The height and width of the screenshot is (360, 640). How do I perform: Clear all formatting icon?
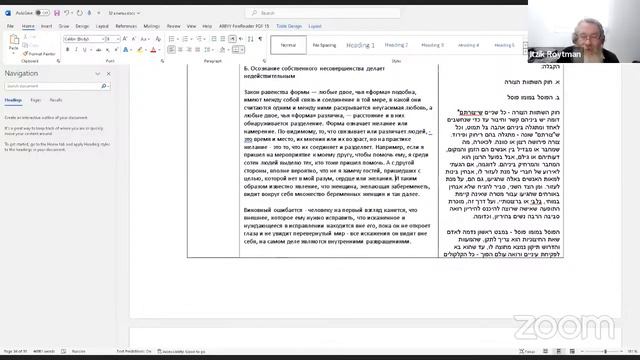(158, 39)
